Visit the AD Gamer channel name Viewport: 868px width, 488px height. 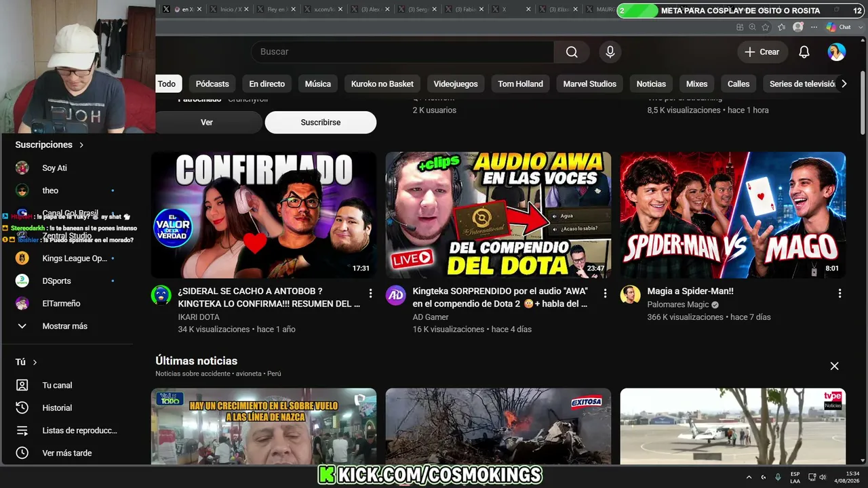[431, 317]
